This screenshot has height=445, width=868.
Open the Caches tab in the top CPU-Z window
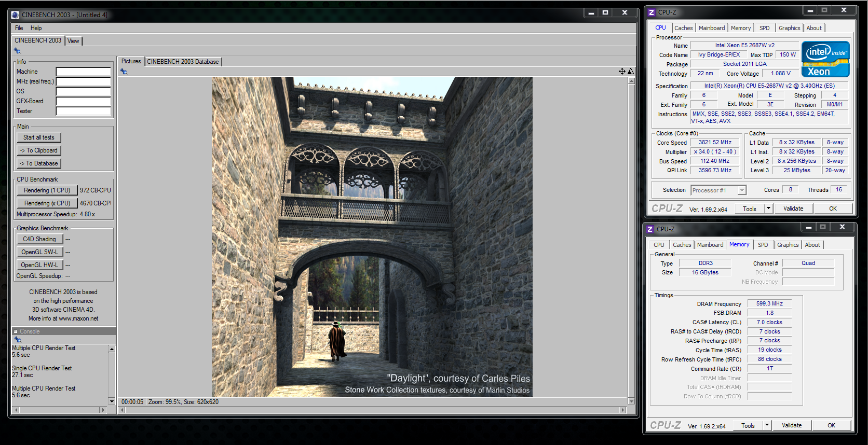684,28
